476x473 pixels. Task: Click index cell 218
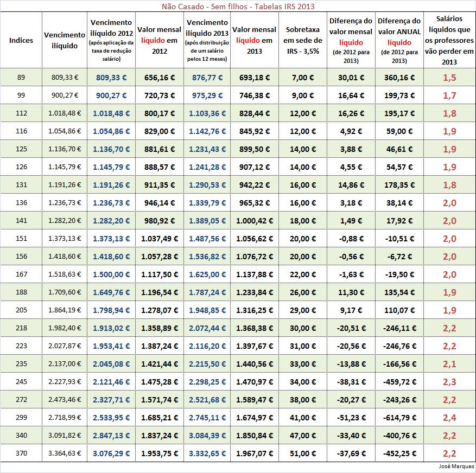21,328
